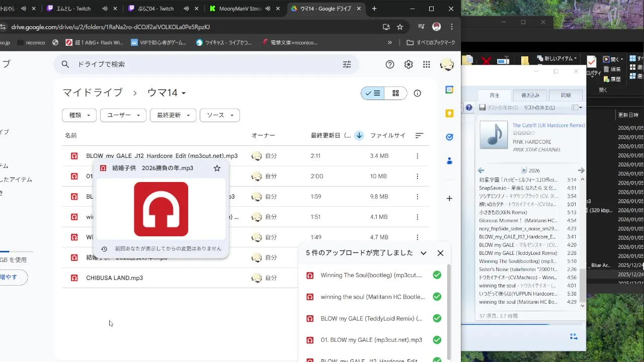Viewport: 644px width, 362px height.
Task: Open the Drive search options icon
Action: 347,64
